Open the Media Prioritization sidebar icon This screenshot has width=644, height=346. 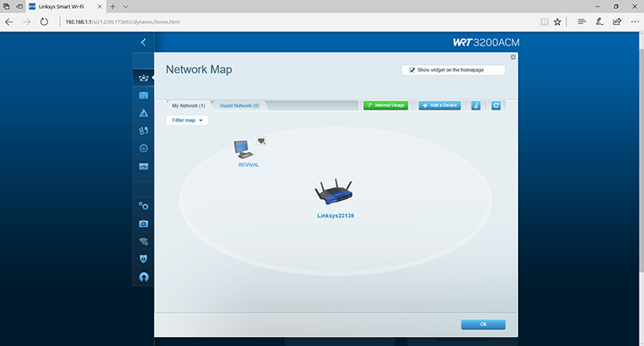coord(143,131)
